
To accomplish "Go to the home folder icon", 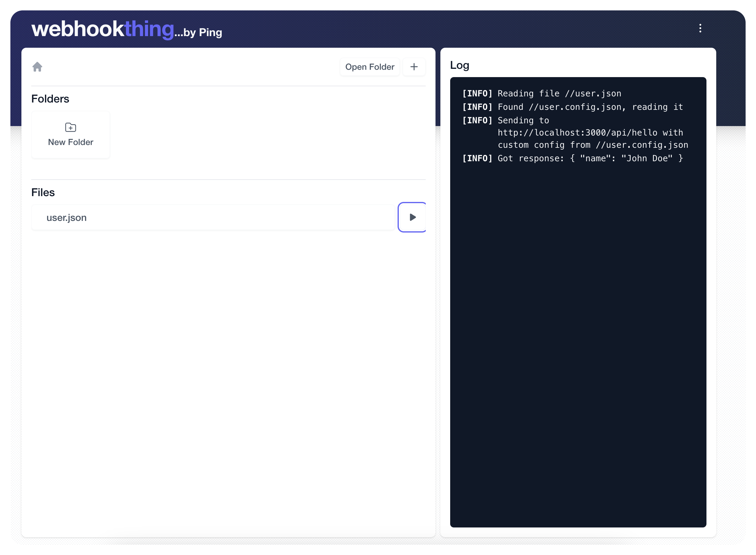I will pyautogui.click(x=37, y=67).
